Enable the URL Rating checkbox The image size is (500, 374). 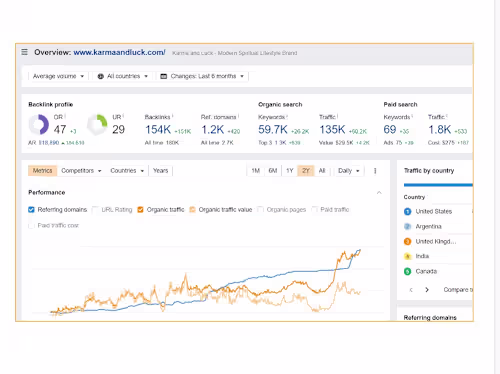[x=95, y=210]
